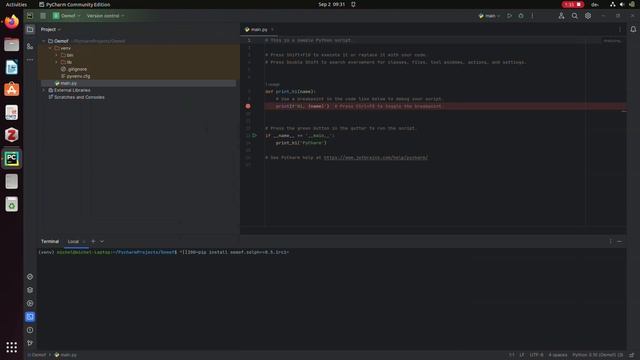The height and width of the screenshot is (360, 640).
Task: Debug the main configuration
Action: 521,16
